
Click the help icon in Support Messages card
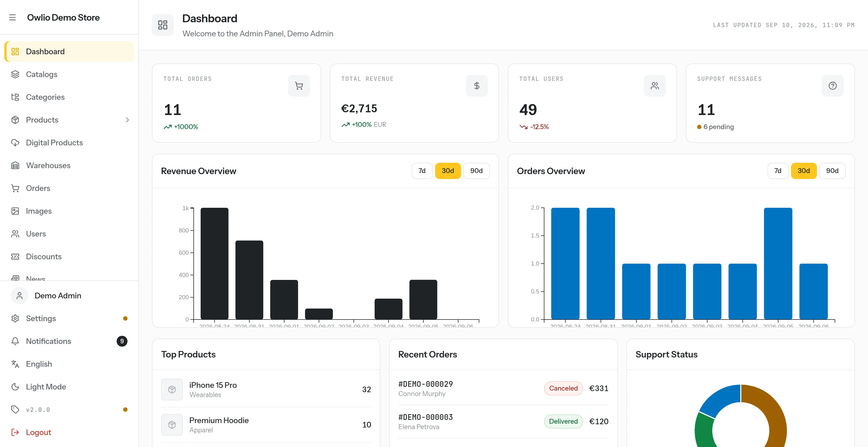pos(833,86)
